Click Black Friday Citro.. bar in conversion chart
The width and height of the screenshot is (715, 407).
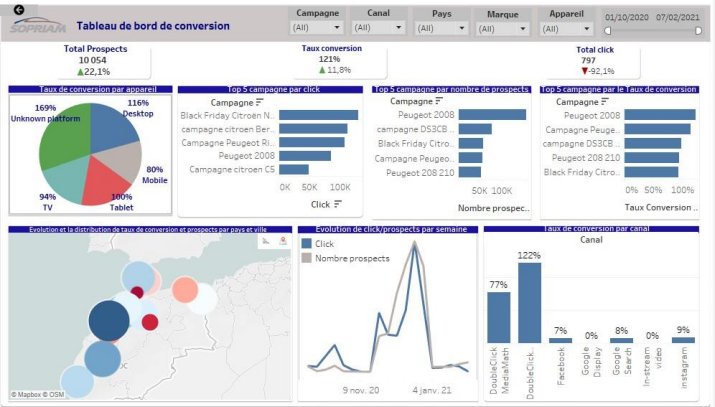pos(651,172)
